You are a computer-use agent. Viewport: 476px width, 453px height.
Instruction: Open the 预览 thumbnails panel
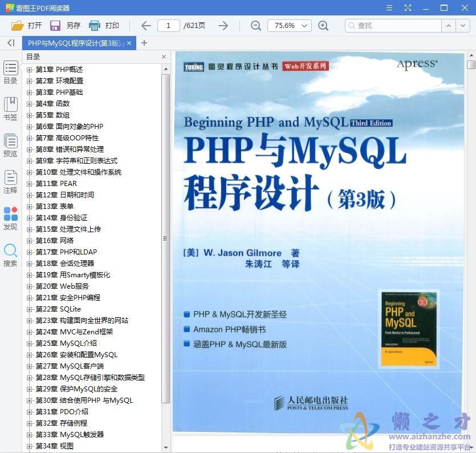pos(11,145)
